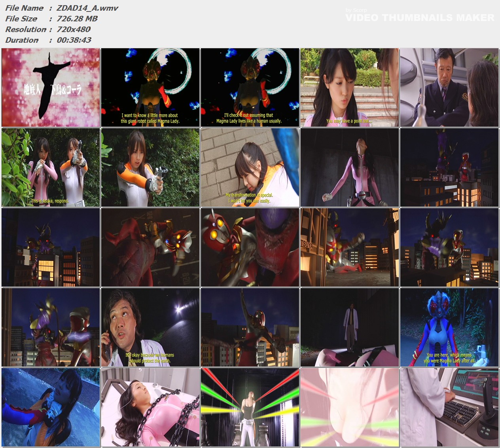
Task: Open thumbnail subtitled 'You may have a point but'
Action: (x=350, y=87)
